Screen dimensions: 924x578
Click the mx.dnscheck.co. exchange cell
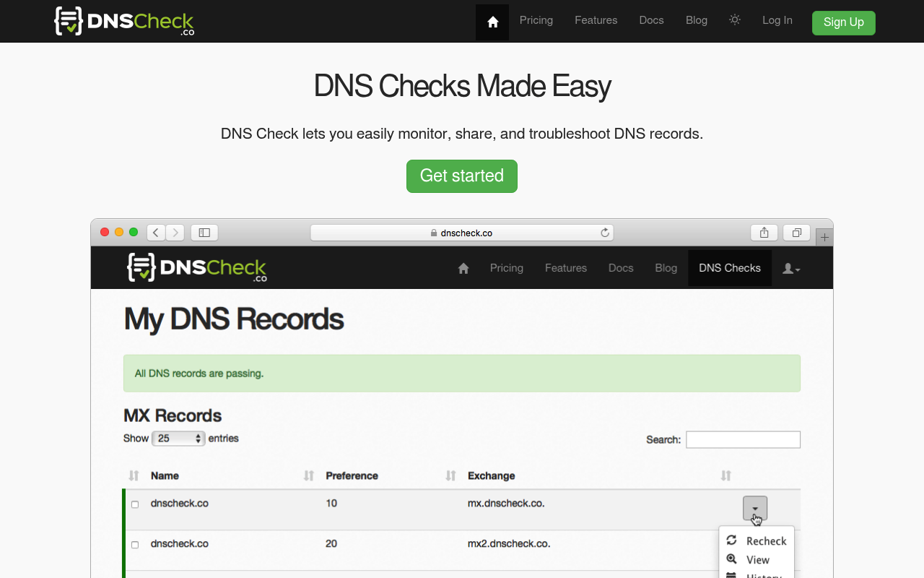pos(506,503)
